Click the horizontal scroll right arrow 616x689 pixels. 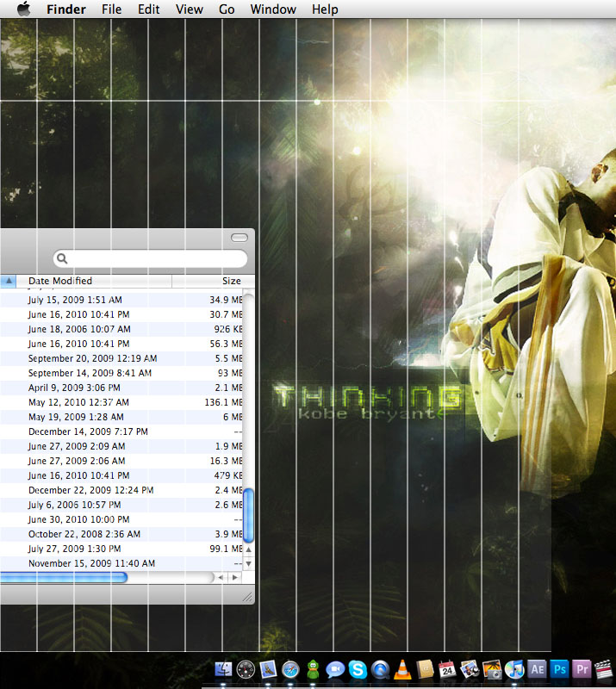[x=235, y=577]
